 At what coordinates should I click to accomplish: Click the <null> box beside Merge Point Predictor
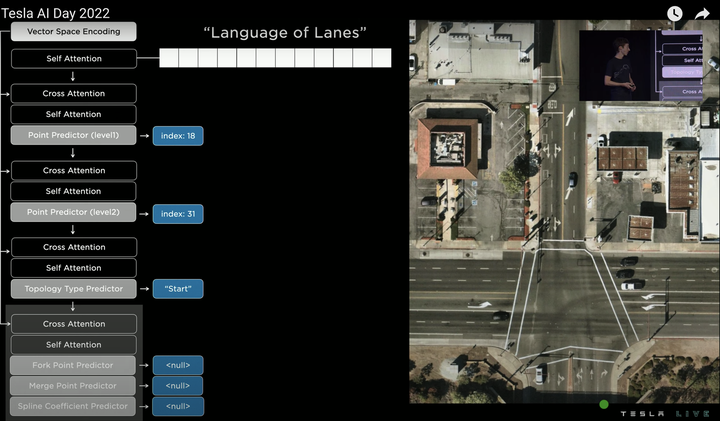coord(178,386)
